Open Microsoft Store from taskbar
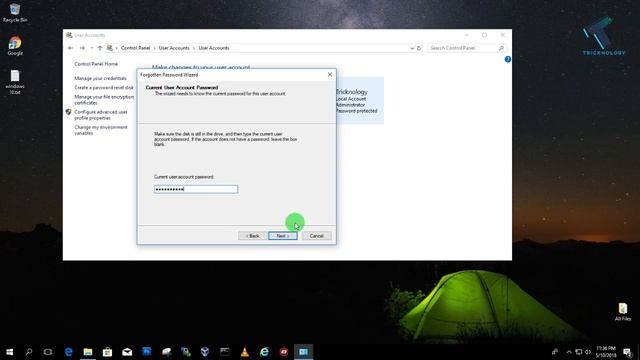640x360 pixels. point(107,352)
